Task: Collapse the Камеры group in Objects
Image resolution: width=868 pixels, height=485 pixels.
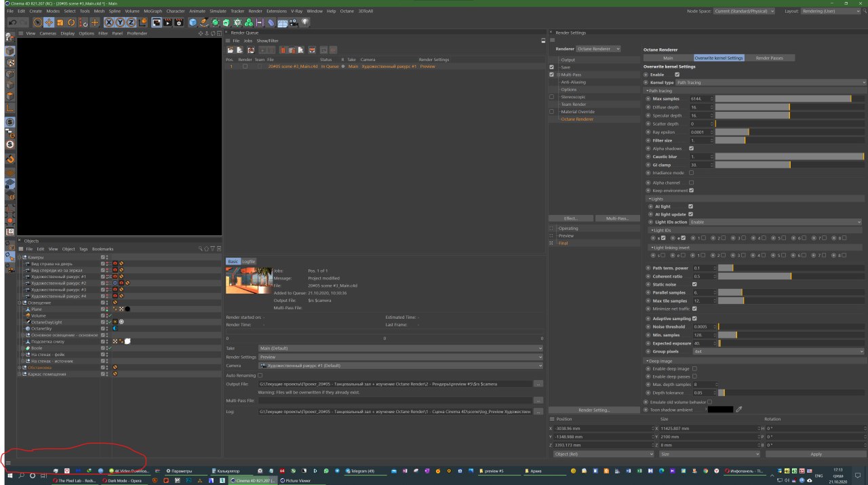Action: [20, 257]
